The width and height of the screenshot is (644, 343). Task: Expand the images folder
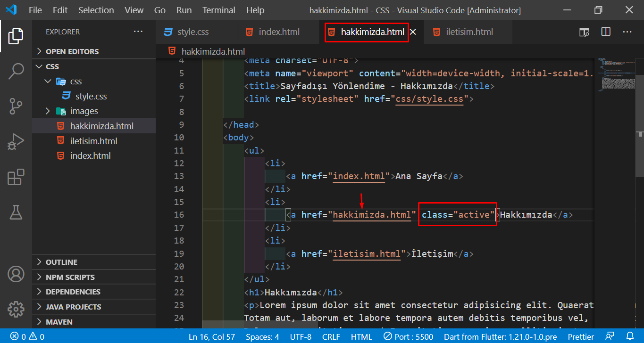pos(84,111)
